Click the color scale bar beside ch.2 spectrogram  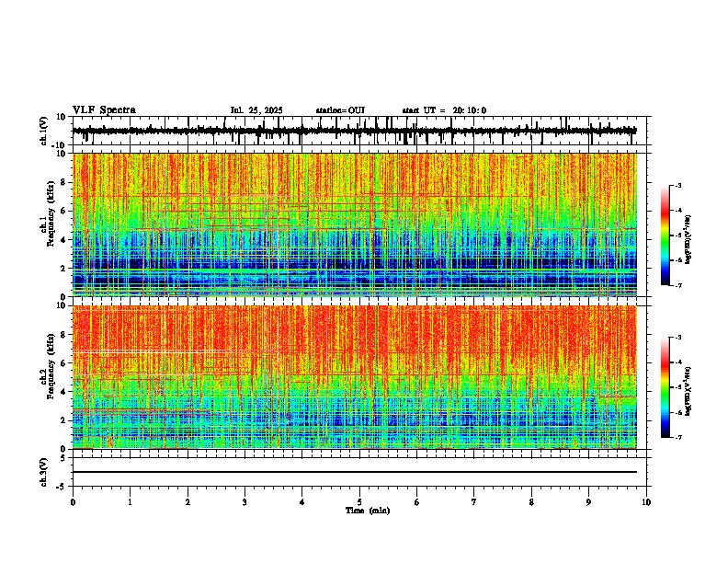click(x=665, y=387)
